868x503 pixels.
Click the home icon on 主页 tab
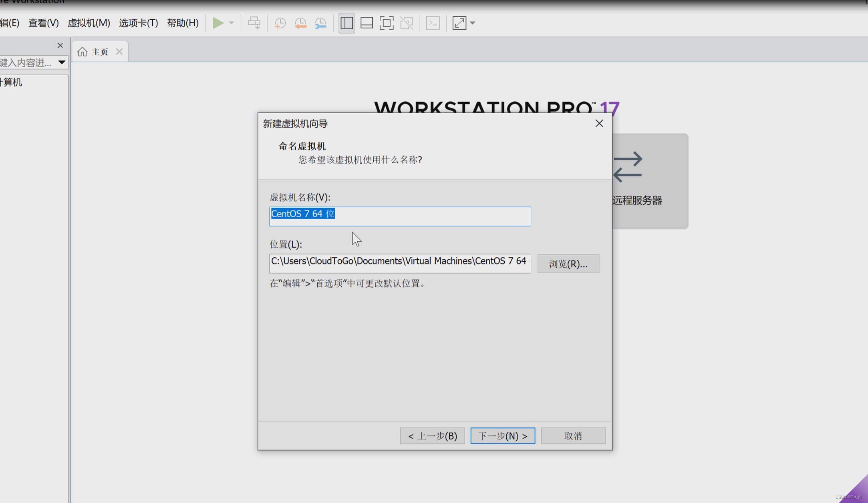[x=82, y=52]
